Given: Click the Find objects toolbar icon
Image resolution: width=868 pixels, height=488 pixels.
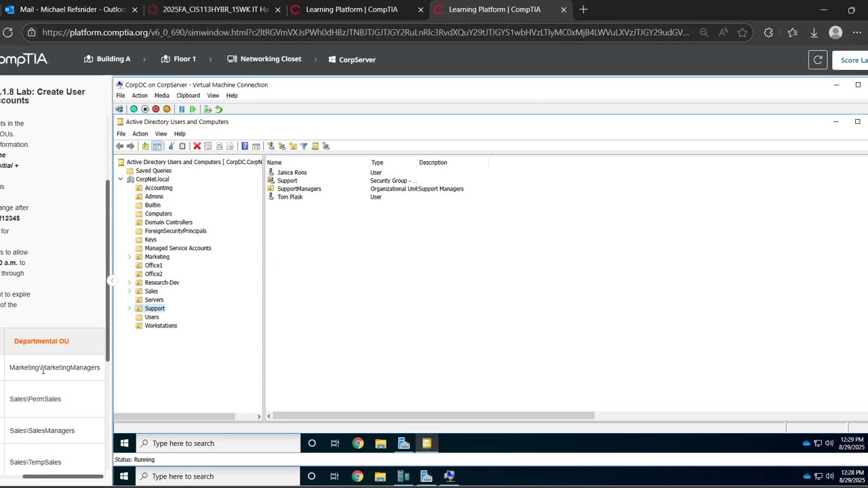Looking at the screenshot, I should tap(315, 146).
